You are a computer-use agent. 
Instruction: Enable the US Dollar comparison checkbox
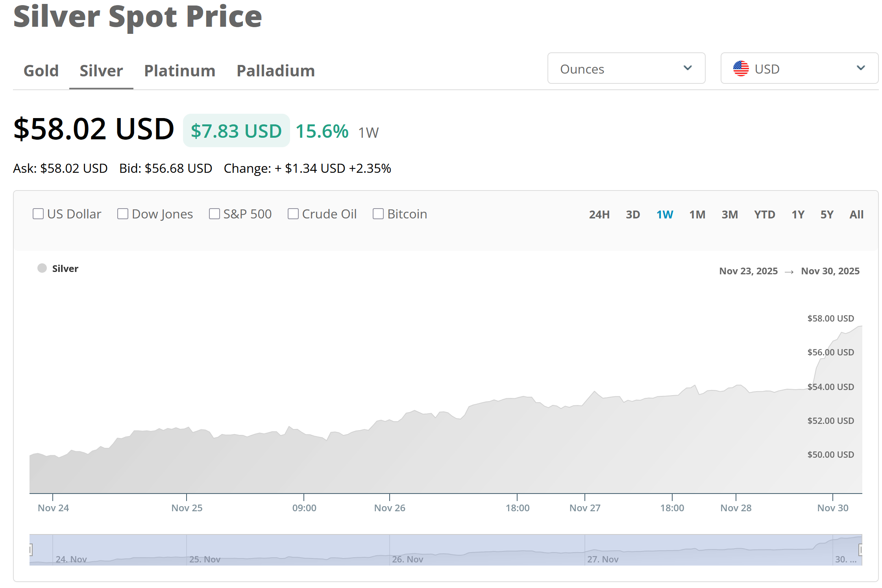click(38, 214)
